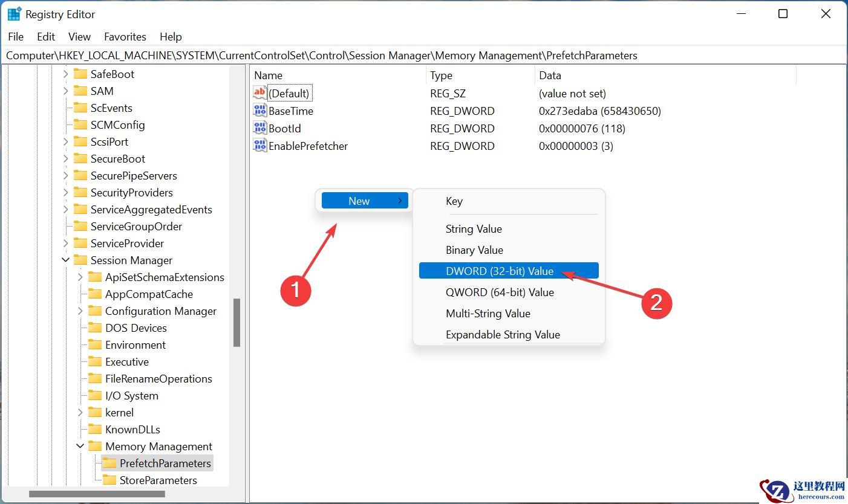
Task: Click the Registry Editor app icon in title bar
Action: point(14,14)
